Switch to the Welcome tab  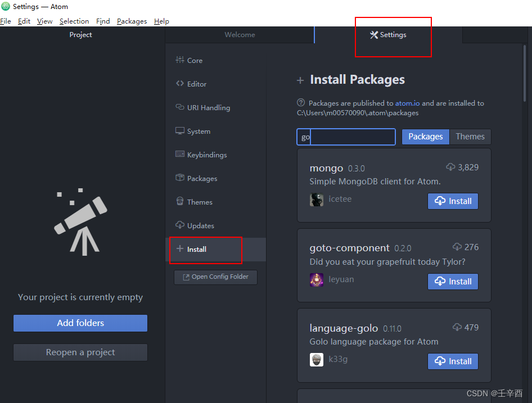pos(240,34)
